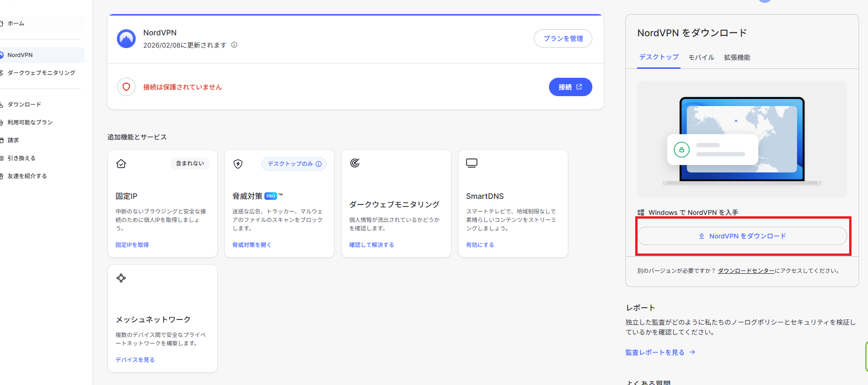Click the SmartDNS monitor icon
This screenshot has height=385, width=868.
tap(472, 163)
